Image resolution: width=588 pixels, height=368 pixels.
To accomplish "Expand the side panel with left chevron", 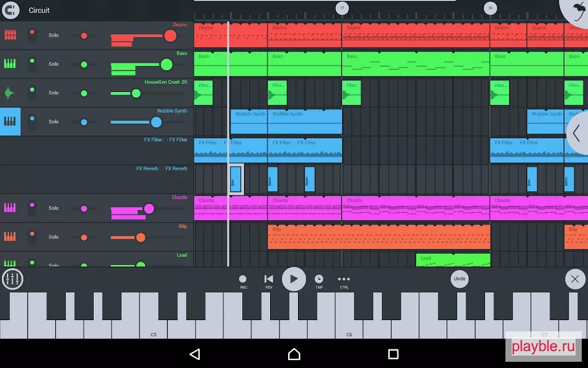I will pos(577,133).
